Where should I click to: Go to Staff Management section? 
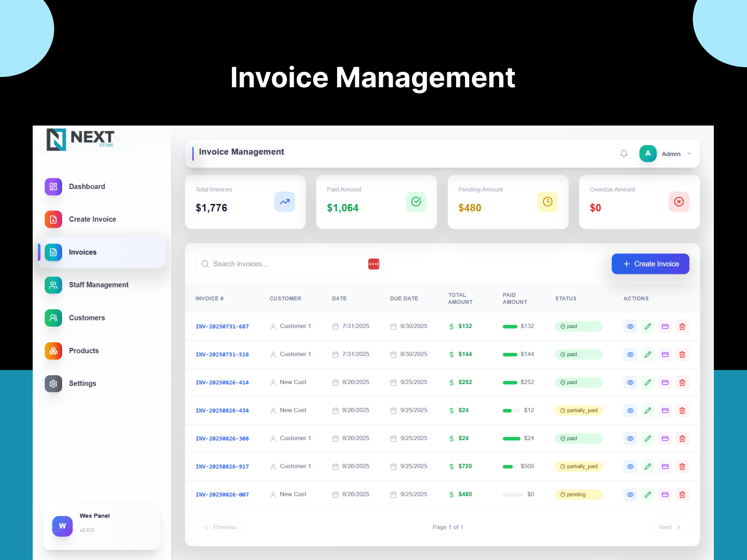click(x=102, y=285)
